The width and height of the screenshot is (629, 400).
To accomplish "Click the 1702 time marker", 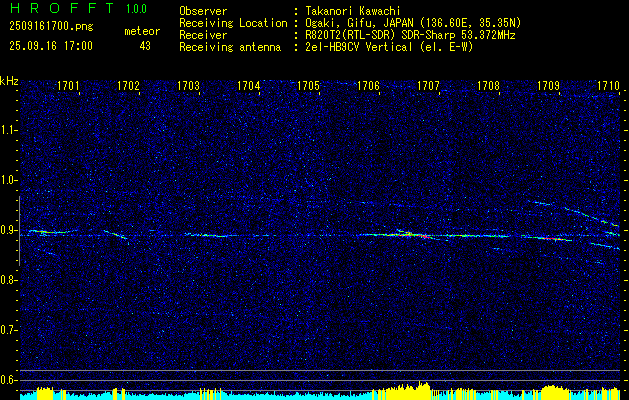I will coord(128,86).
